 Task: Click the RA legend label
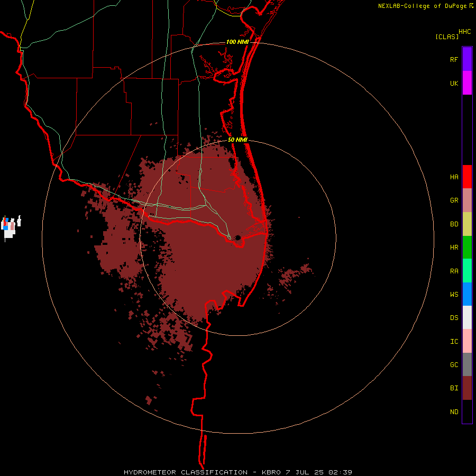point(454,271)
